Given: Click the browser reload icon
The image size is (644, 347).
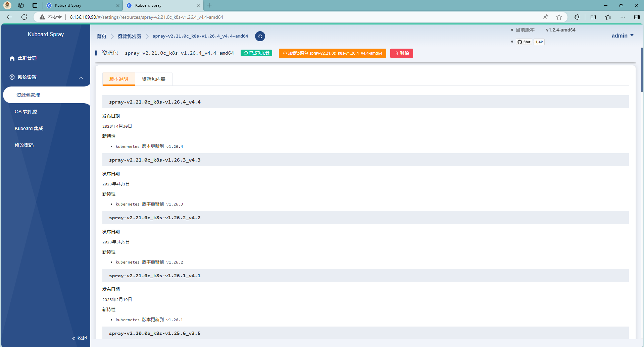Looking at the screenshot, I should pos(24,17).
